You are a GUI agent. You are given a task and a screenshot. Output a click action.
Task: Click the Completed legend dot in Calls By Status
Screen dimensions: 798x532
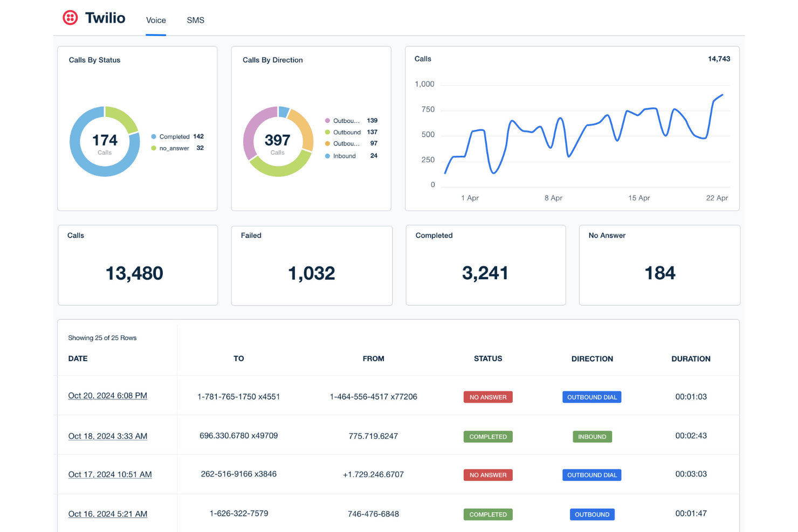point(154,136)
